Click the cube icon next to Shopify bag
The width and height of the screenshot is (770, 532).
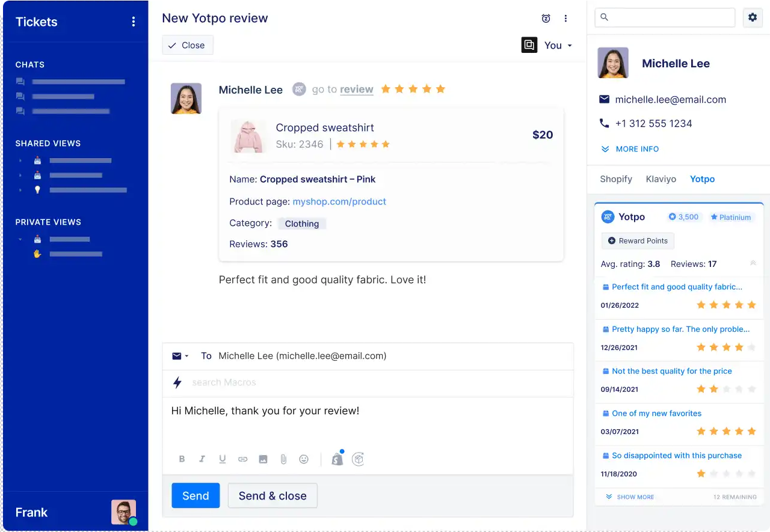point(358,459)
